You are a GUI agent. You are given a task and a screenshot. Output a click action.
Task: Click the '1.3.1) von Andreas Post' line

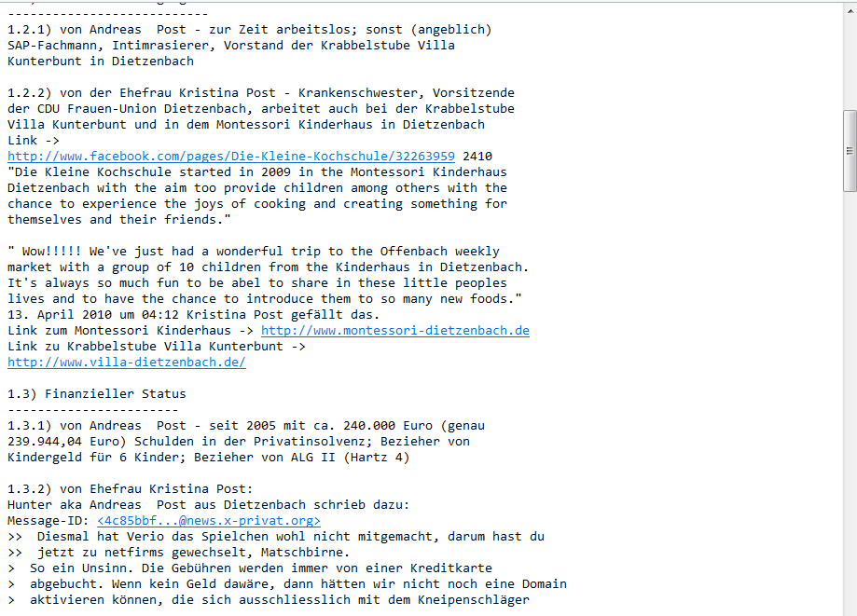[246, 425]
